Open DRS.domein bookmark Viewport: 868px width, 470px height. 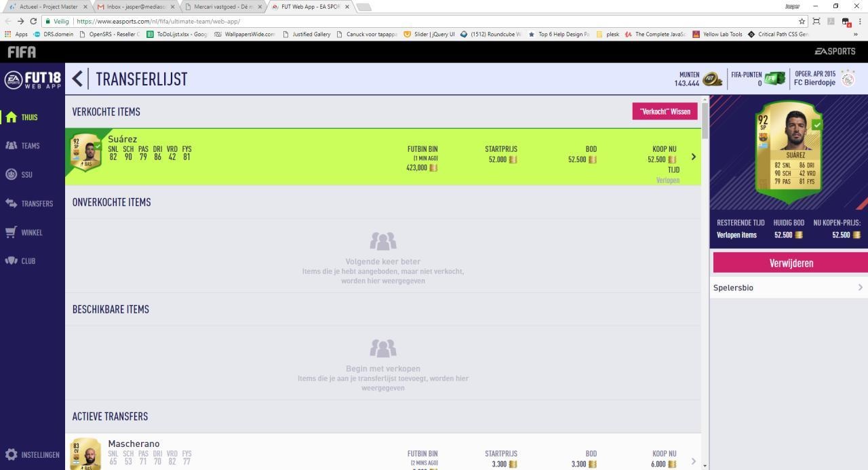tap(54, 34)
